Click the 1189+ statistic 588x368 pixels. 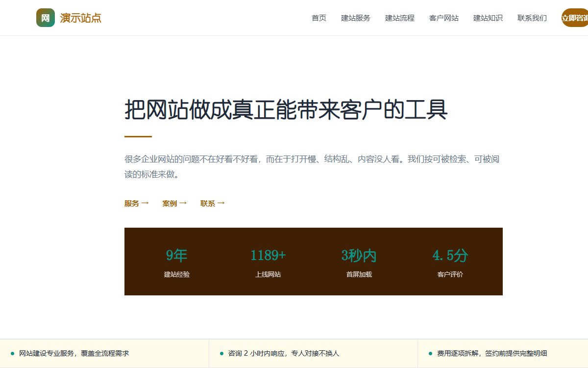click(268, 255)
